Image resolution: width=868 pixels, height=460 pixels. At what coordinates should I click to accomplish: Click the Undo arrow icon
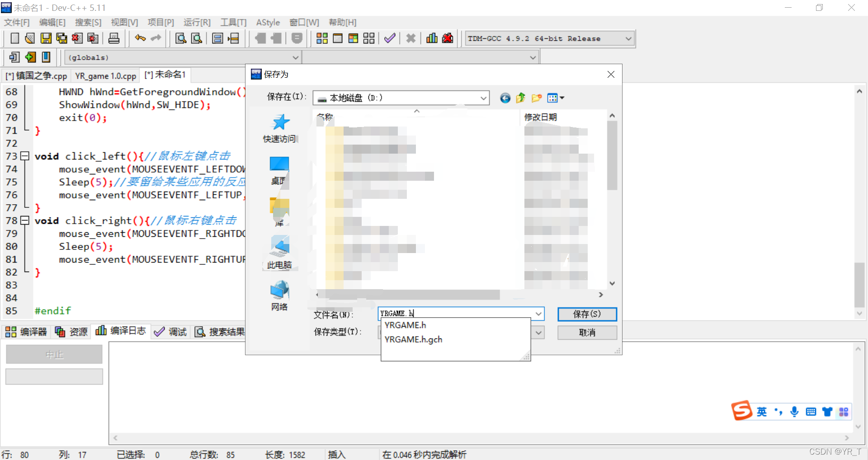pyautogui.click(x=140, y=38)
